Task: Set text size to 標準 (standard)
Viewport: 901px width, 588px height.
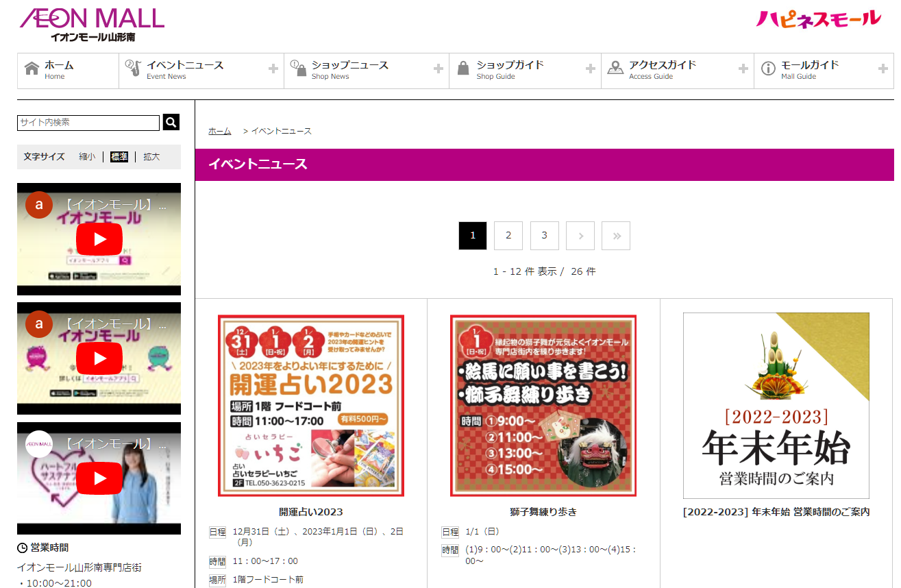Action: 119,157
